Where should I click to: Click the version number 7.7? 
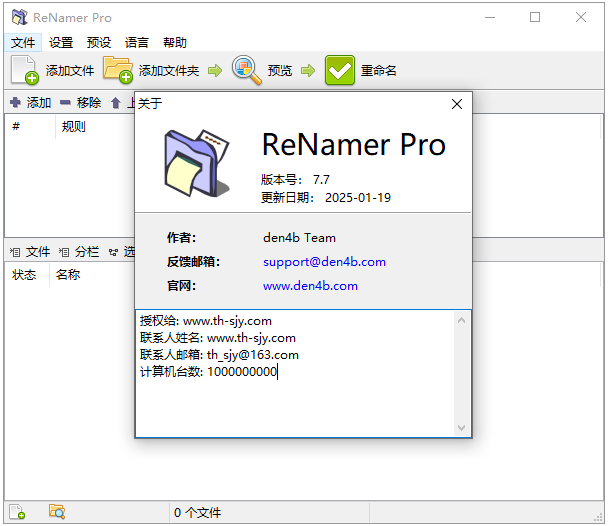tap(321, 180)
